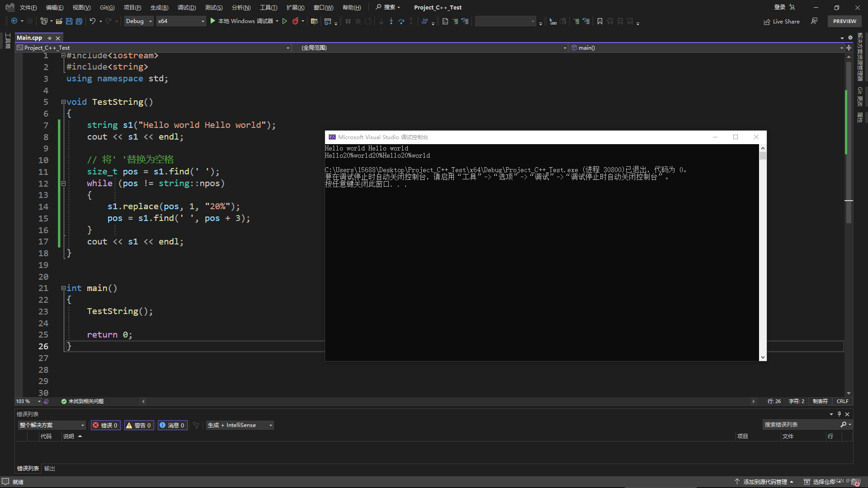
Task: Toggle the 消息 0 messages filter
Action: pyautogui.click(x=172, y=425)
